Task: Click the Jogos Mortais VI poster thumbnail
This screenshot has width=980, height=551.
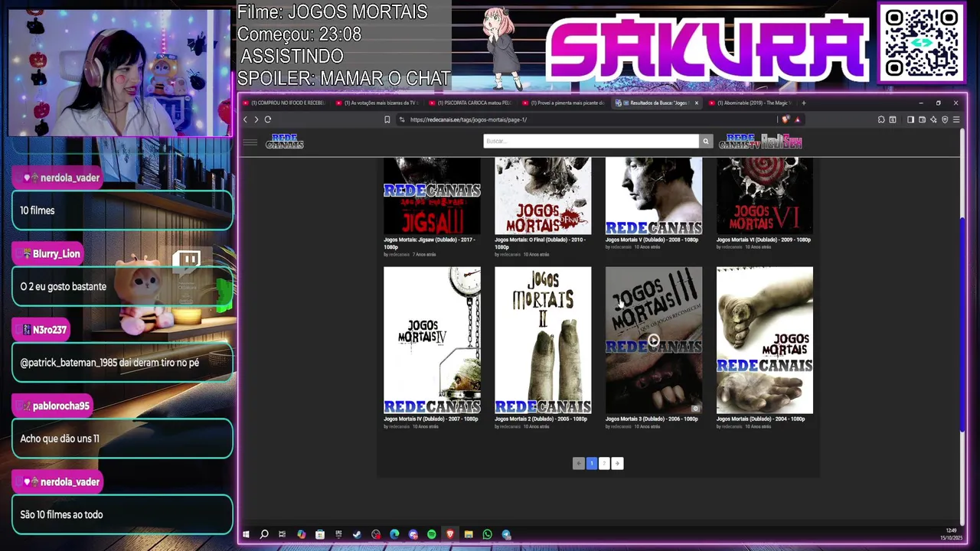Action: (x=765, y=196)
